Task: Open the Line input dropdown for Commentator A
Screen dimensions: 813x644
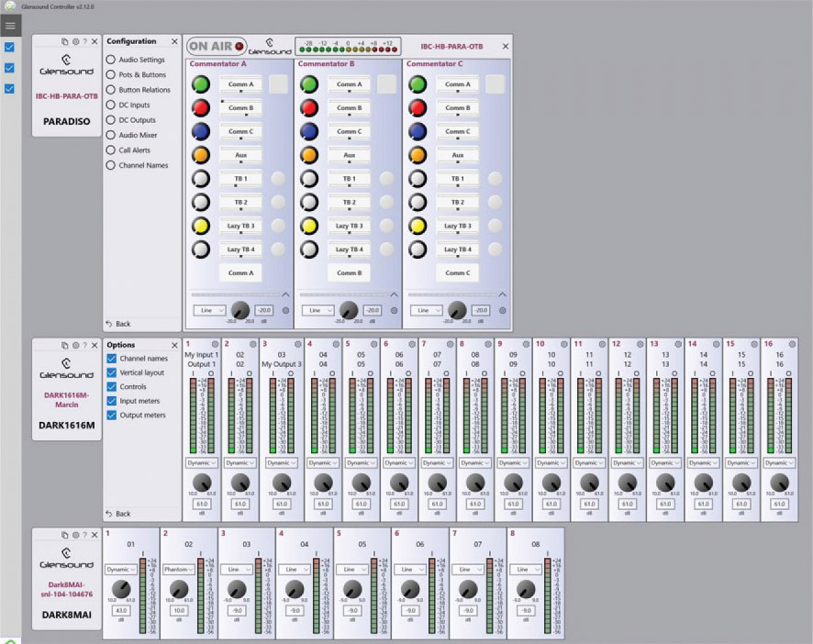Action: click(x=208, y=310)
